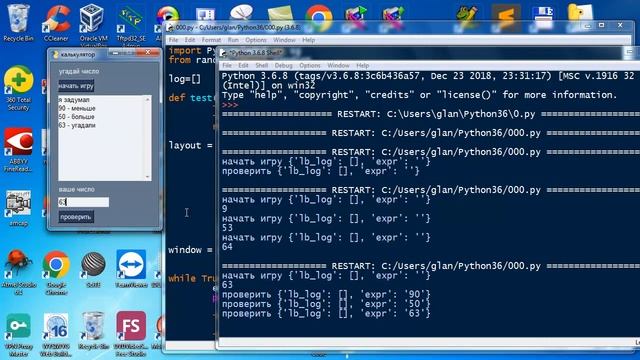640x360 pixels.
Task: Launch 360 Total Security from the desktop
Action: tap(18, 88)
